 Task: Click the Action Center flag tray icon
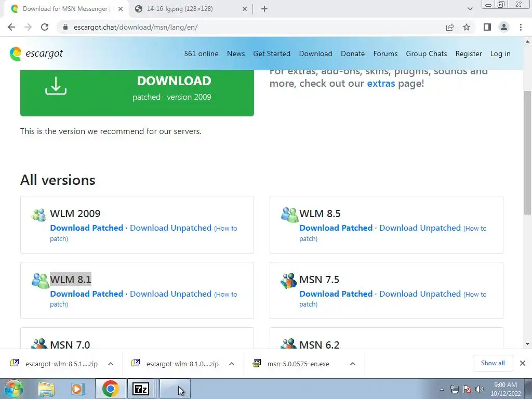click(x=467, y=389)
